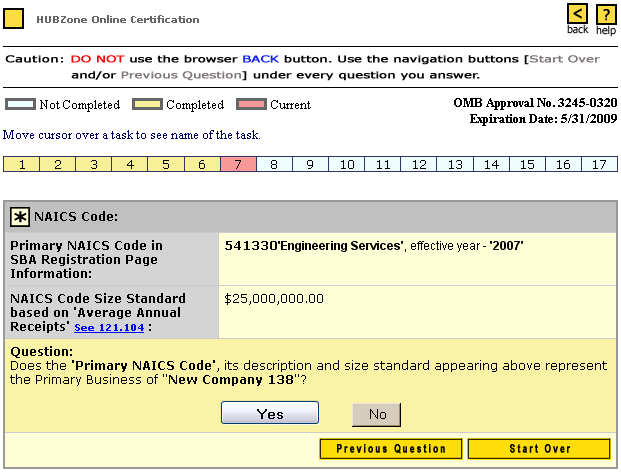
Task: Open the See 121.104 link
Action: click(109, 327)
